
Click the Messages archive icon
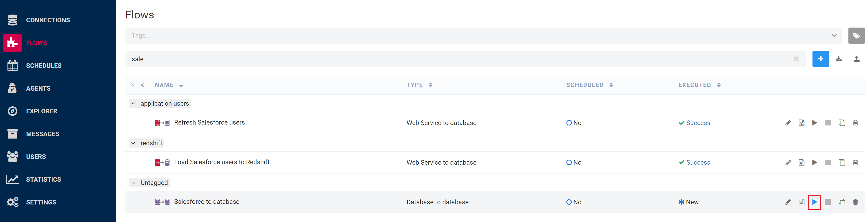[x=13, y=134]
